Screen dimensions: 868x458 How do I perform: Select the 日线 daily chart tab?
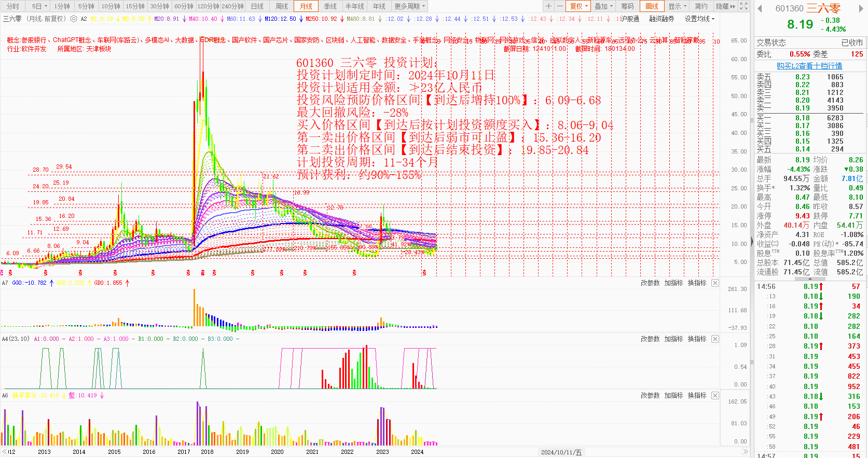click(x=257, y=6)
